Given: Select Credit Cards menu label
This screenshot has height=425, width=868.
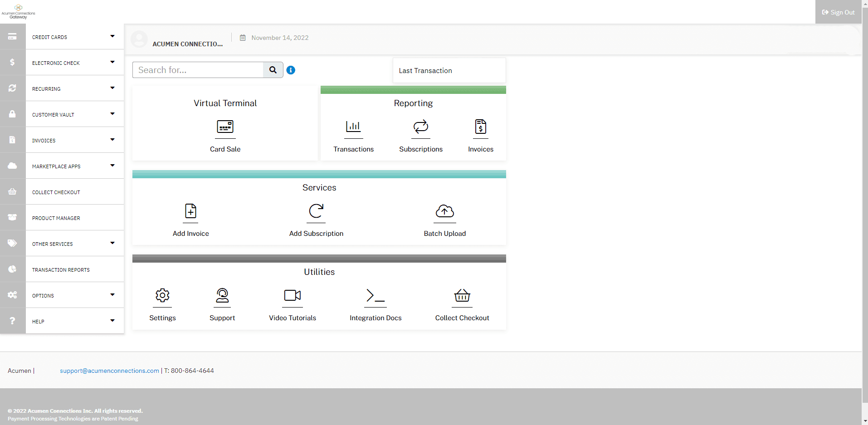Looking at the screenshot, I should pyautogui.click(x=49, y=37).
